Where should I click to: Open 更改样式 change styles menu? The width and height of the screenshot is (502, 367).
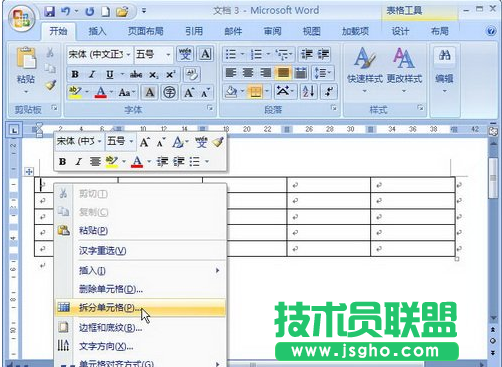click(x=404, y=69)
